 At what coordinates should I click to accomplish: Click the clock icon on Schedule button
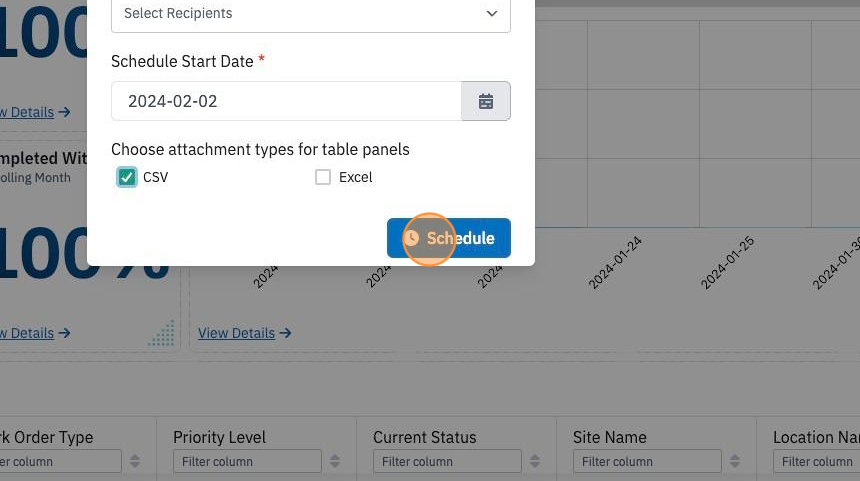[x=411, y=238]
